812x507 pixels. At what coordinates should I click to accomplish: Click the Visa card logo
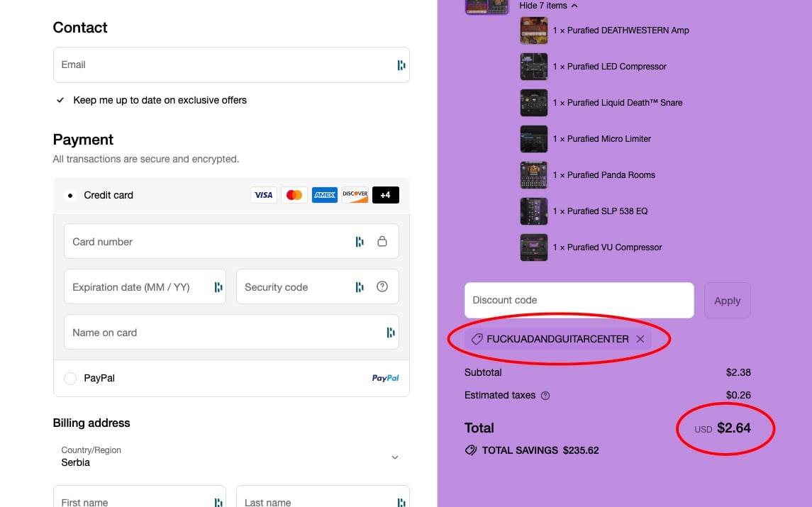coord(264,195)
